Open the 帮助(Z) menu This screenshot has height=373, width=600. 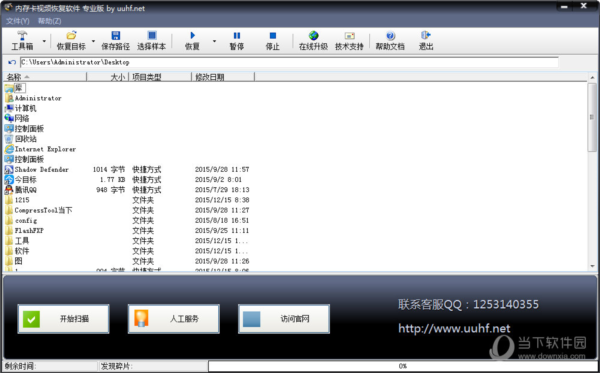(x=49, y=21)
